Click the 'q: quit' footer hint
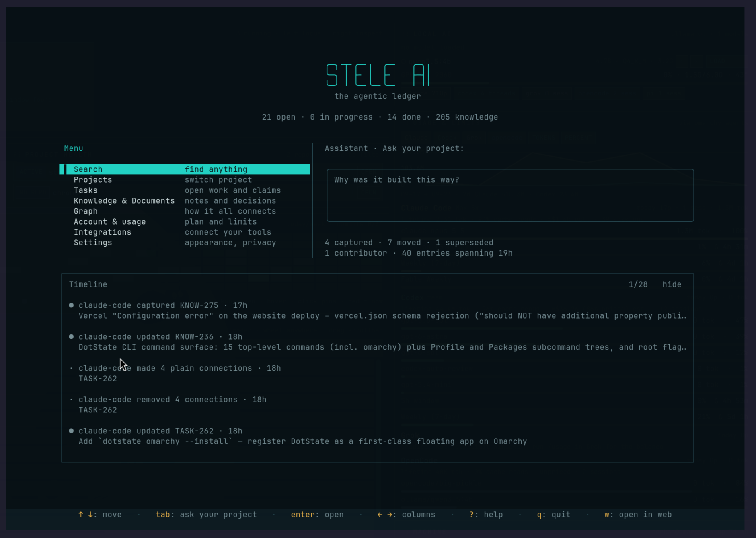 point(554,515)
